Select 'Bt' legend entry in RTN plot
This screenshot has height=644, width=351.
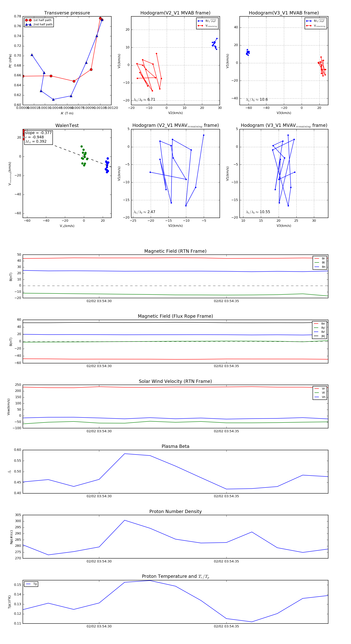click(320, 262)
